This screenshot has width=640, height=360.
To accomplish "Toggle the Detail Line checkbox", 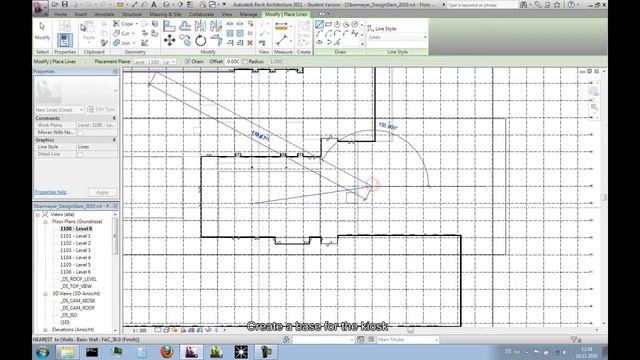I will [x=80, y=154].
